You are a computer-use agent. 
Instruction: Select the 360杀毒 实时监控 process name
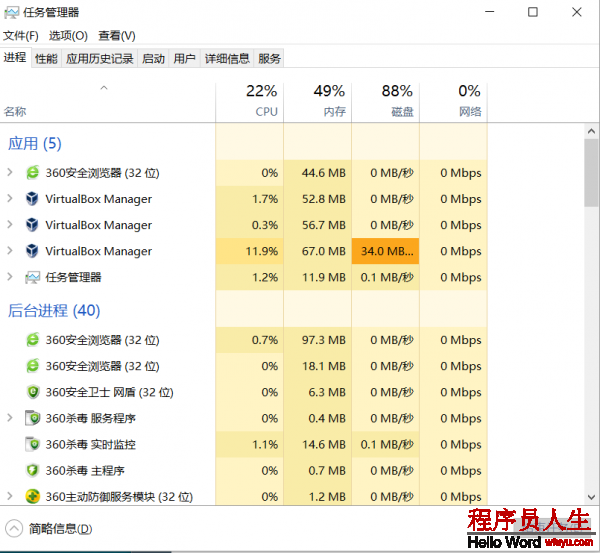[91, 444]
